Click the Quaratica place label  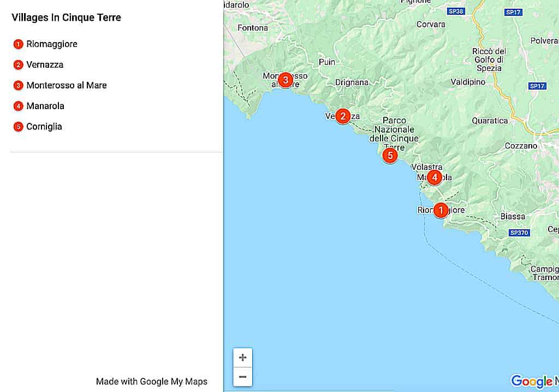[490, 121]
